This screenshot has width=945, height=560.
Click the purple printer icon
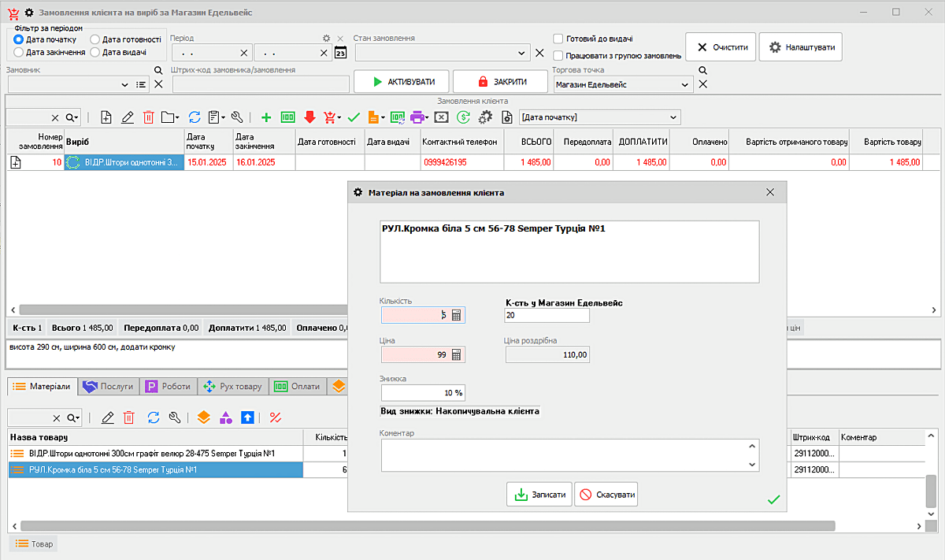click(x=417, y=117)
